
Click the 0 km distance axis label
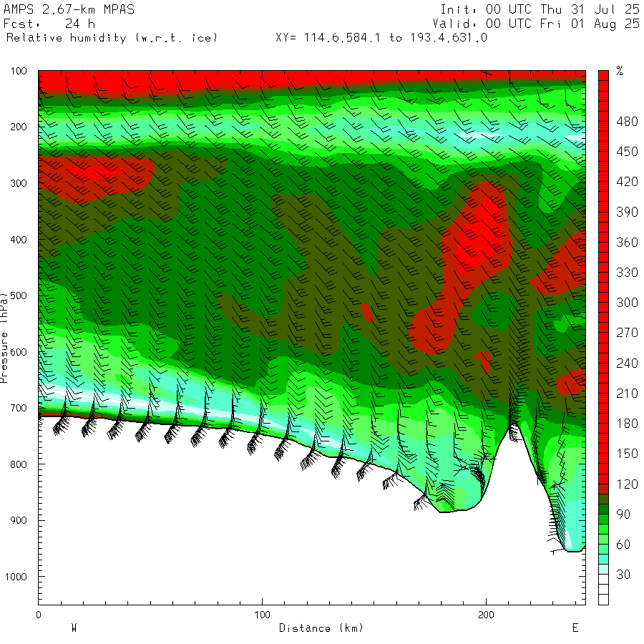coord(39,615)
